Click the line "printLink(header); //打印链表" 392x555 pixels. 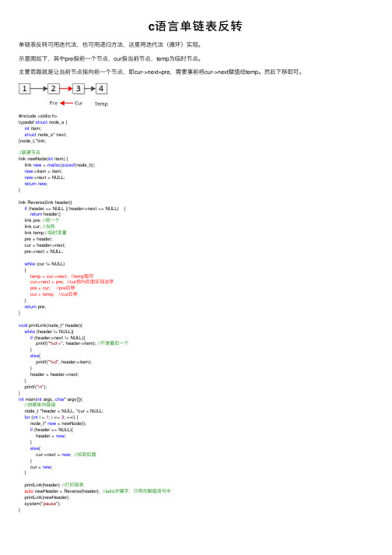pos(54,485)
